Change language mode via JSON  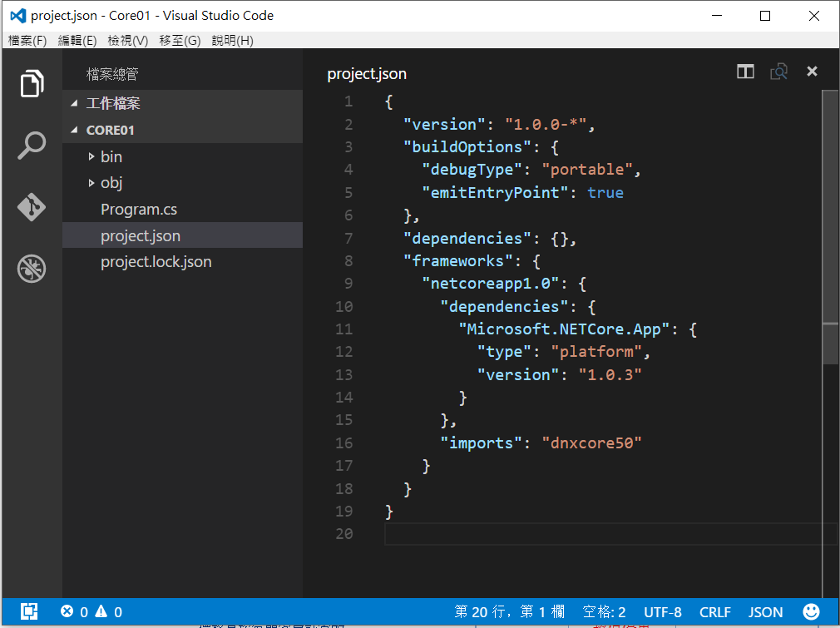[x=765, y=611]
